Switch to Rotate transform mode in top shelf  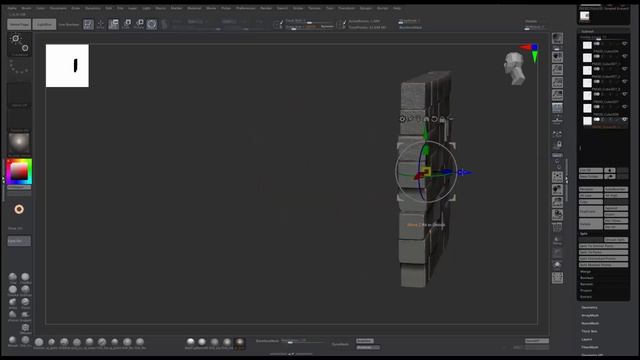(x=140, y=24)
